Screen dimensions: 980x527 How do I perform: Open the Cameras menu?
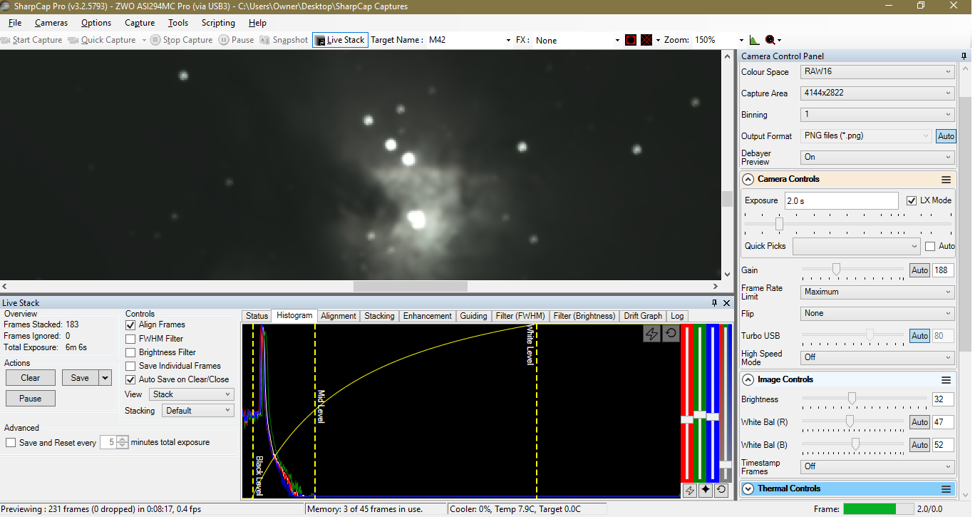51,23
